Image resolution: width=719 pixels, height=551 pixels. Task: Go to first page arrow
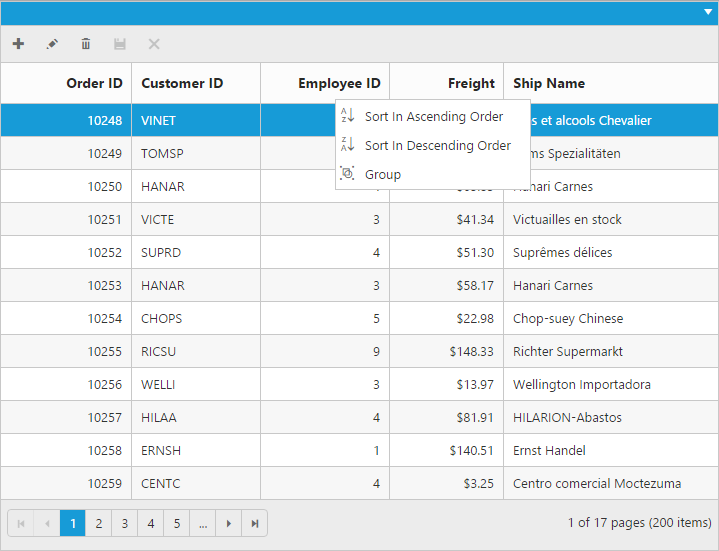click(x=21, y=523)
